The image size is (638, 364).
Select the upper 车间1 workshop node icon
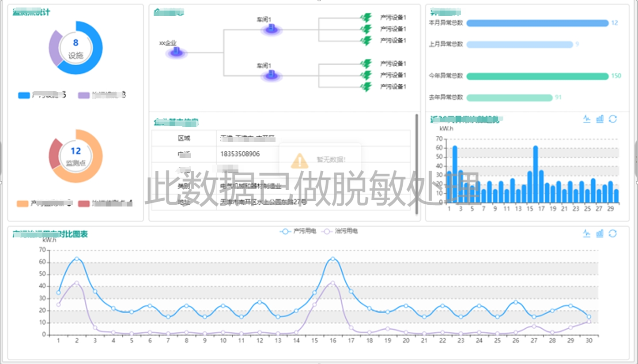[271, 30]
